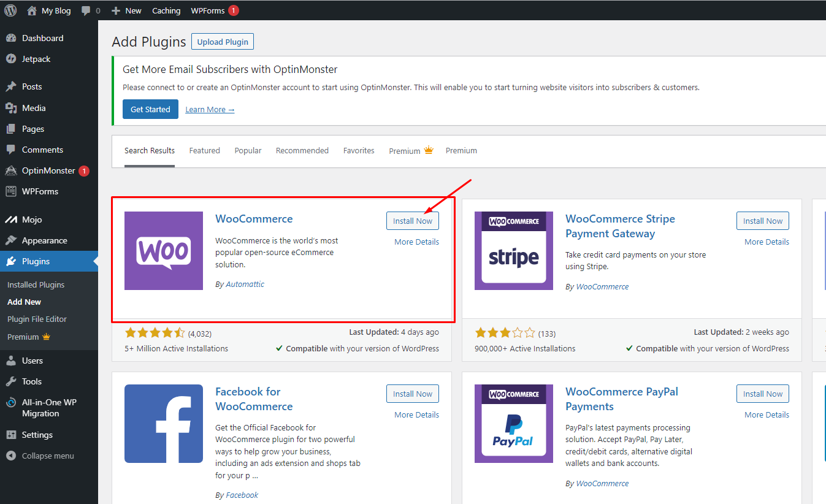The height and width of the screenshot is (504, 826).
Task: Click the Mojo icon in sidebar
Action: coord(11,220)
